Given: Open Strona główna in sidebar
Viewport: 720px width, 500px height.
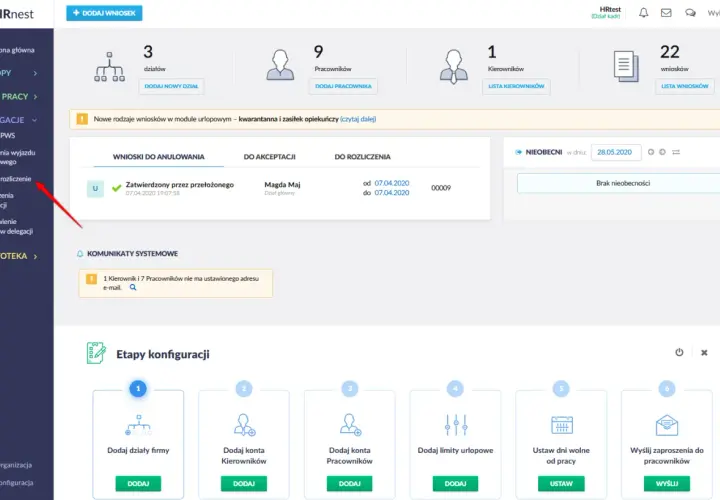Looking at the screenshot, I should coord(17,50).
